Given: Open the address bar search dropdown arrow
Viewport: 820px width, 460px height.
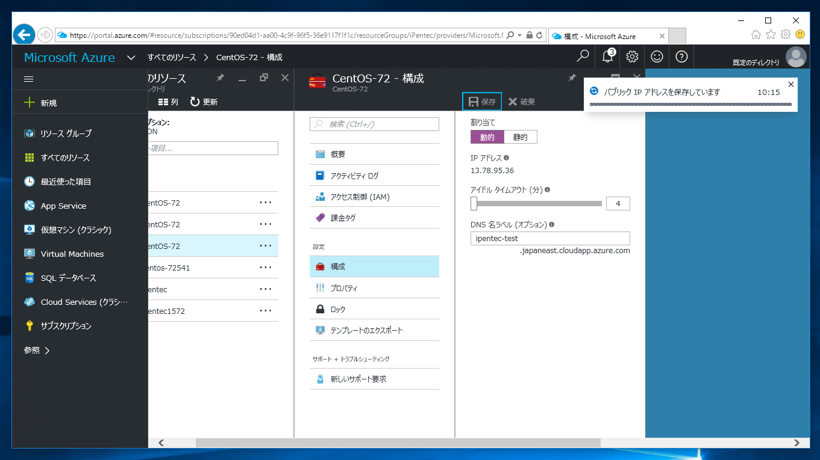Looking at the screenshot, I should 519,35.
